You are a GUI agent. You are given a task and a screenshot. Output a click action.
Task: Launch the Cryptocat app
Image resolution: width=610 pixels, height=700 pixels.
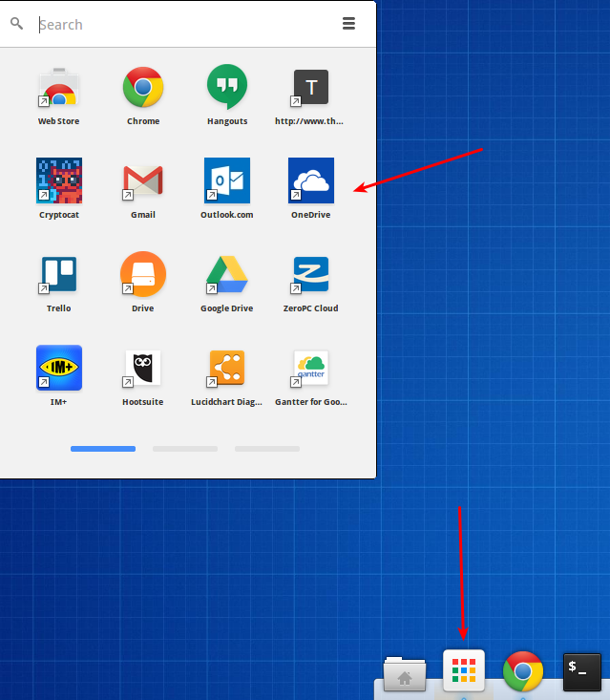click(59, 180)
